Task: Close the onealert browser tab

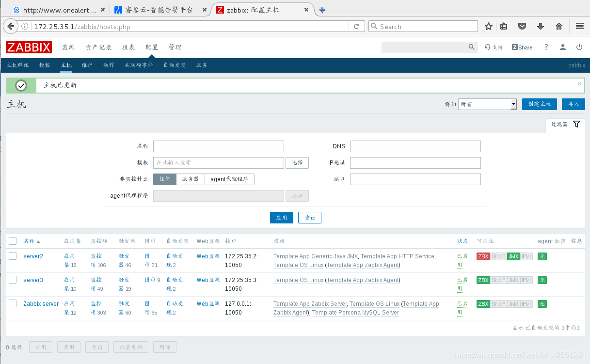Action: coord(103,10)
